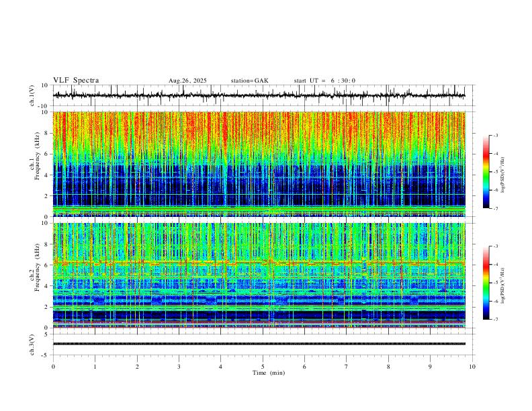The width and height of the screenshot is (532, 411).
Task: Click the "start UT = 6 :30: 0" text
Action: tap(324, 81)
